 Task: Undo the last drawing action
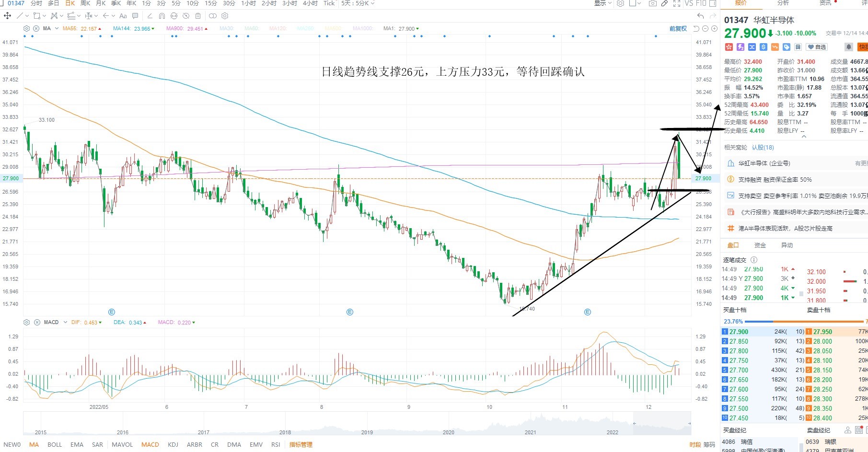coord(701,16)
